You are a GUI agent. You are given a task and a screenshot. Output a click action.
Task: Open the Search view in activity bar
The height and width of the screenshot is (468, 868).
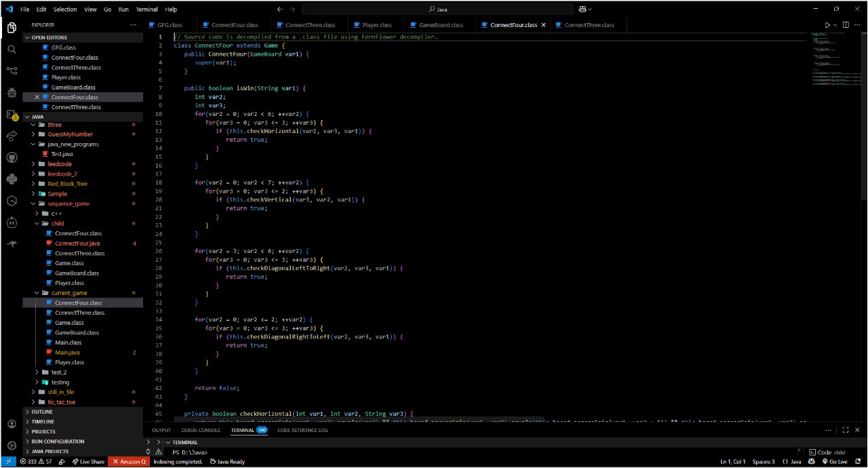[12, 50]
